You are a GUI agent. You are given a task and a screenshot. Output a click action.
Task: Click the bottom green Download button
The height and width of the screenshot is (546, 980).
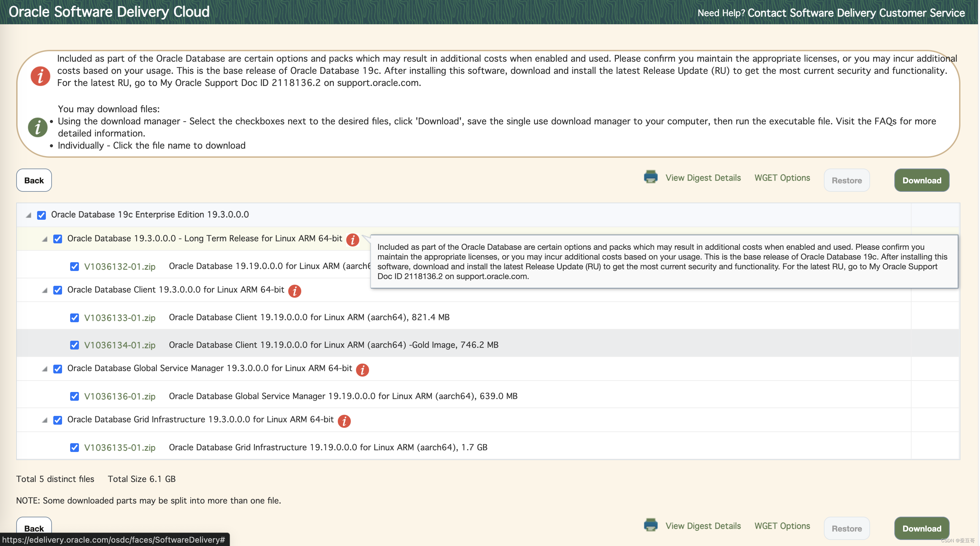[x=922, y=528]
